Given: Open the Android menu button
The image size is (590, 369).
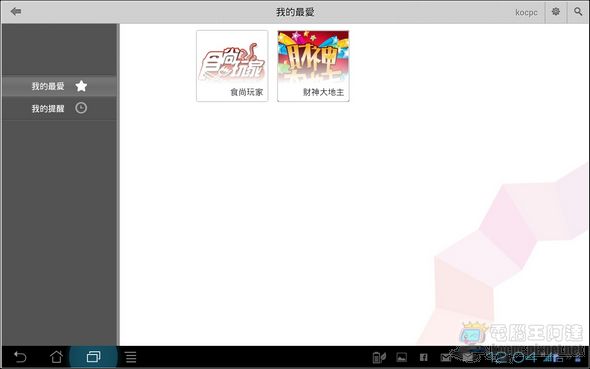Looking at the screenshot, I should [x=131, y=357].
